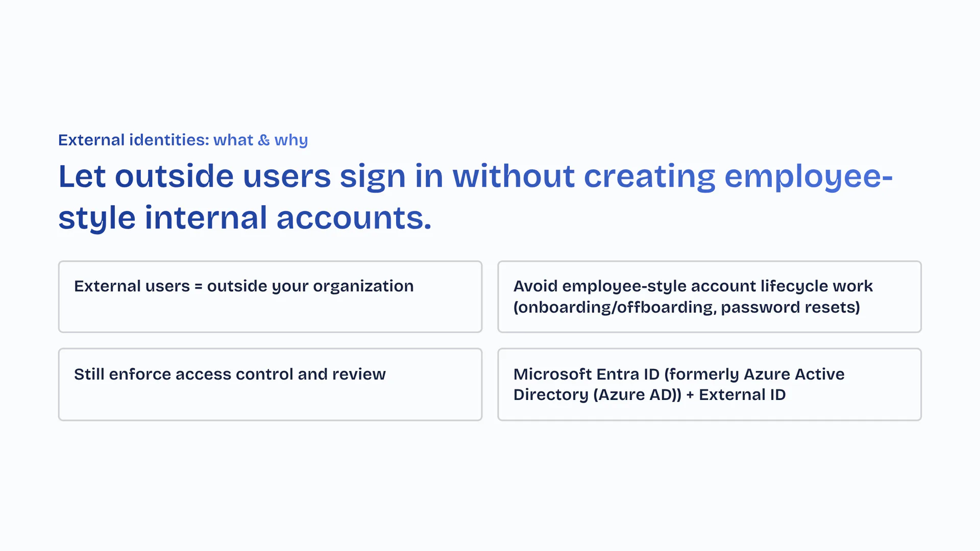The image size is (980, 551).
Task: Click the word 'organization' in the first card
Action: pos(363,286)
